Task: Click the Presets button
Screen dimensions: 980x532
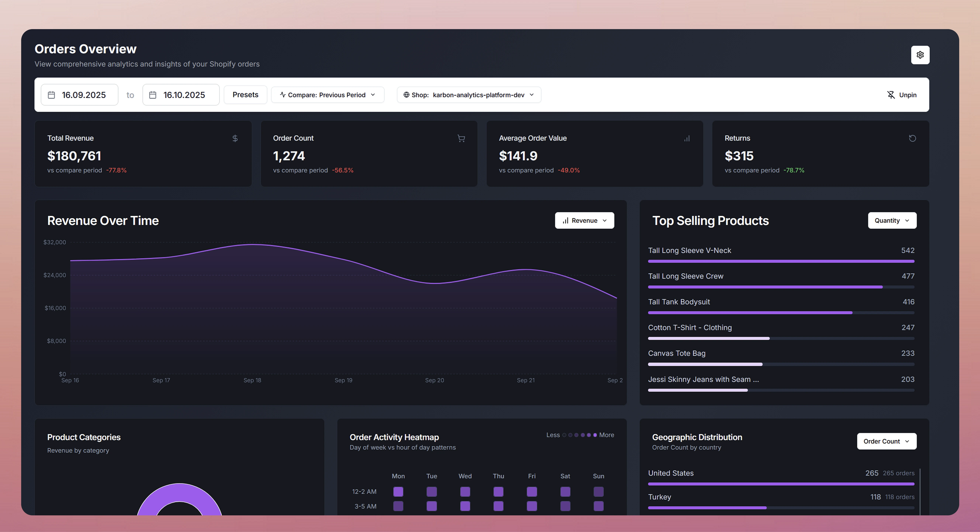Action: click(245, 95)
